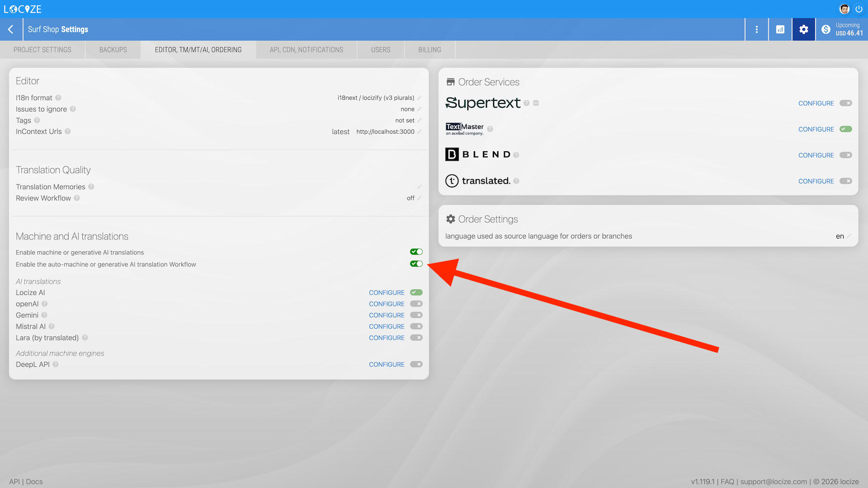This screenshot has height=488, width=868.
Task: Switch to the Backups tab
Action: point(113,50)
